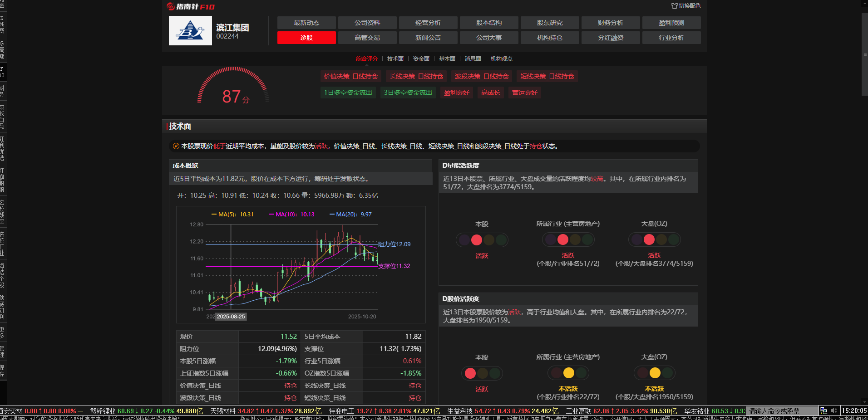Open 红旗飘飘 in the left sidebar
Viewport: 868px width, 420px height.
point(2,180)
